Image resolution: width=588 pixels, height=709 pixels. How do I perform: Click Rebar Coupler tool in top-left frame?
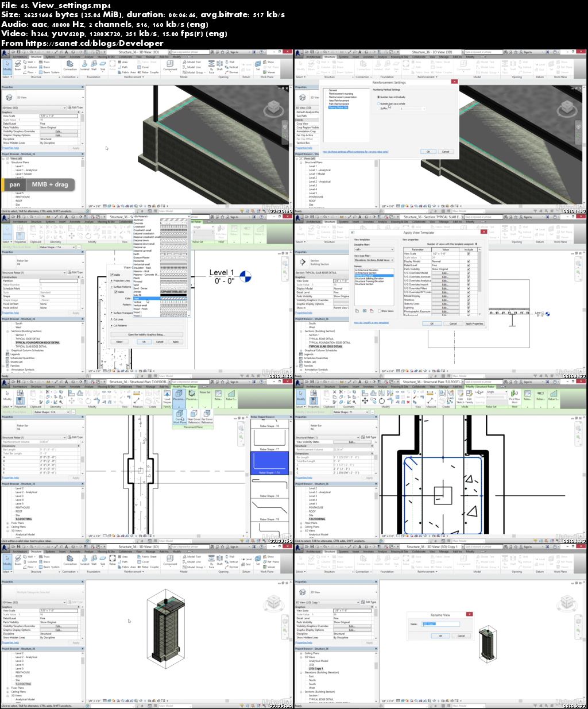point(149,72)
